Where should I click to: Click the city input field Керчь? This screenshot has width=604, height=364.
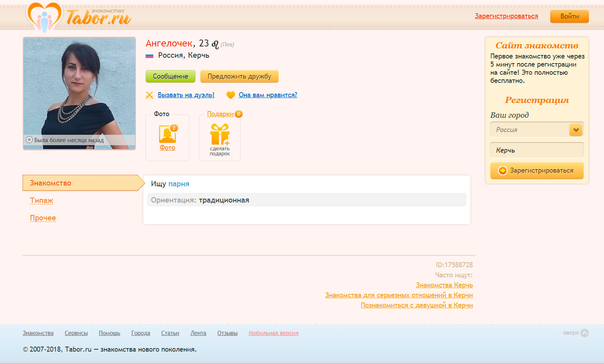tap(537, 150)
